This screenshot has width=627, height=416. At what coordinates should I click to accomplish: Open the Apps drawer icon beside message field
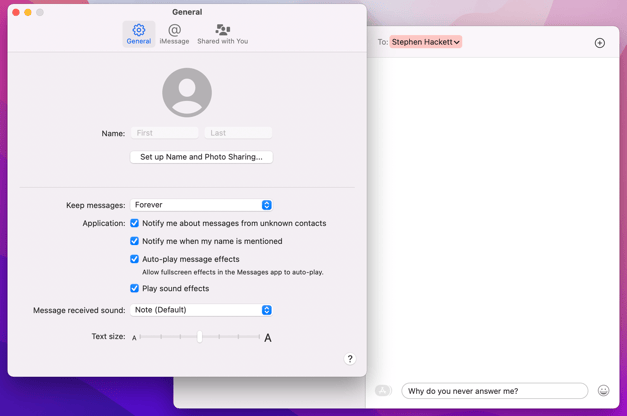tap(383, 390)
